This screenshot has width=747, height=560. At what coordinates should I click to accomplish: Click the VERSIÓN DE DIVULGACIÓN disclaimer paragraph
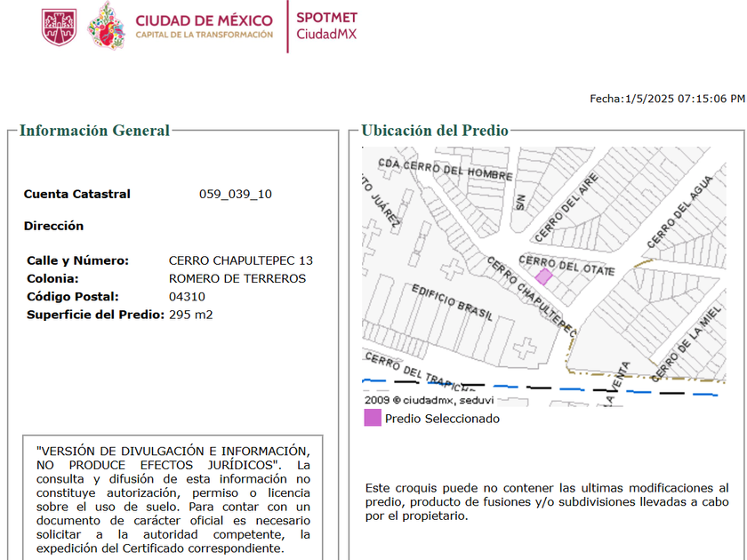coord(173,500)
